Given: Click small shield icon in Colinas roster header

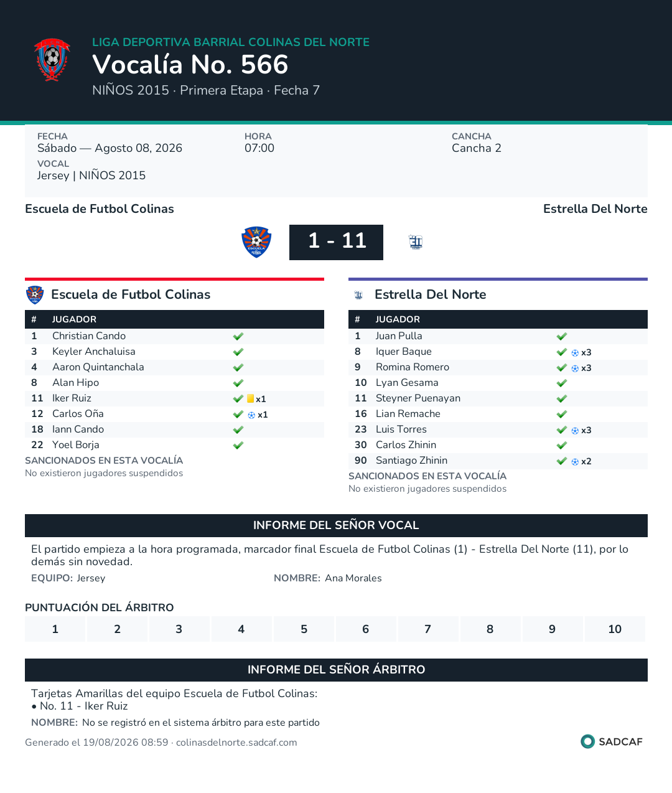Looking at the screenshot, I should pos(35,294).
